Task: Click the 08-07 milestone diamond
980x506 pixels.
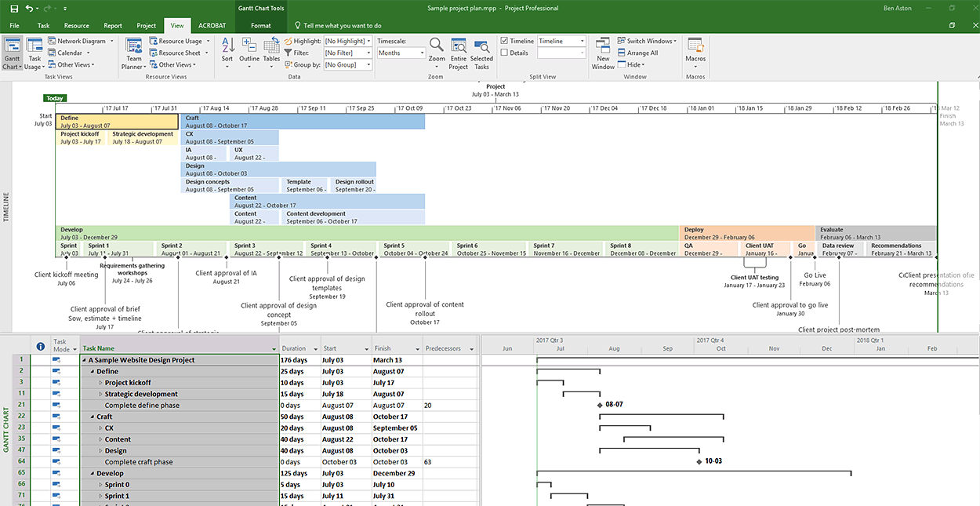Action: click(600, 405)
